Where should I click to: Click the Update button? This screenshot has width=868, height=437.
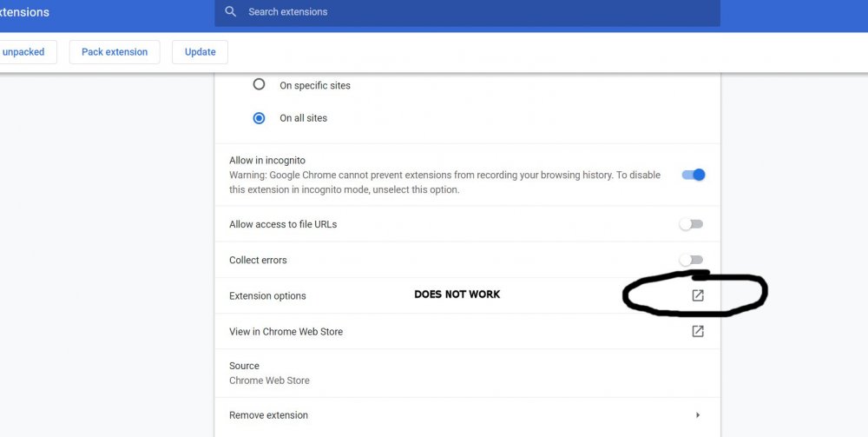(200, 52)
